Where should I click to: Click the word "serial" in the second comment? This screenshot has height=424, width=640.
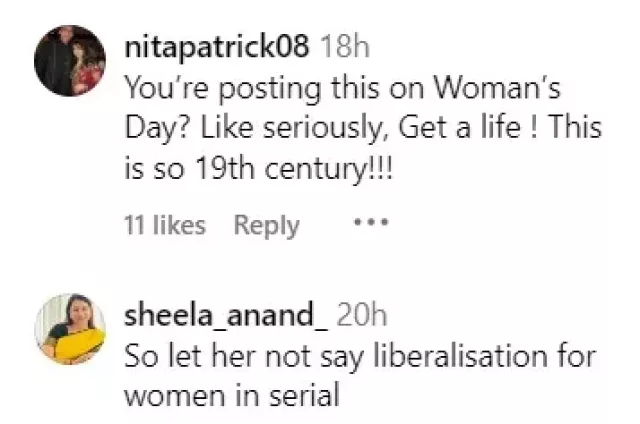307,395
